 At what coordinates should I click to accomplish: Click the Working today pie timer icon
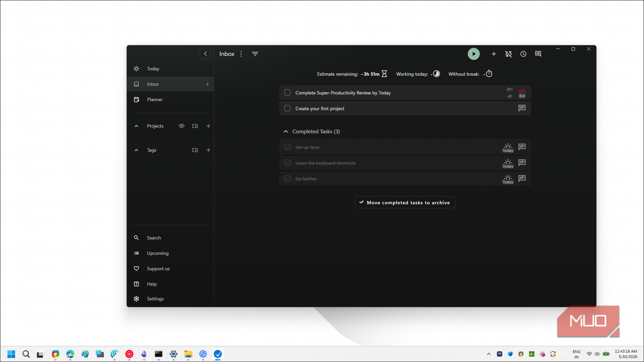(436, 74)
